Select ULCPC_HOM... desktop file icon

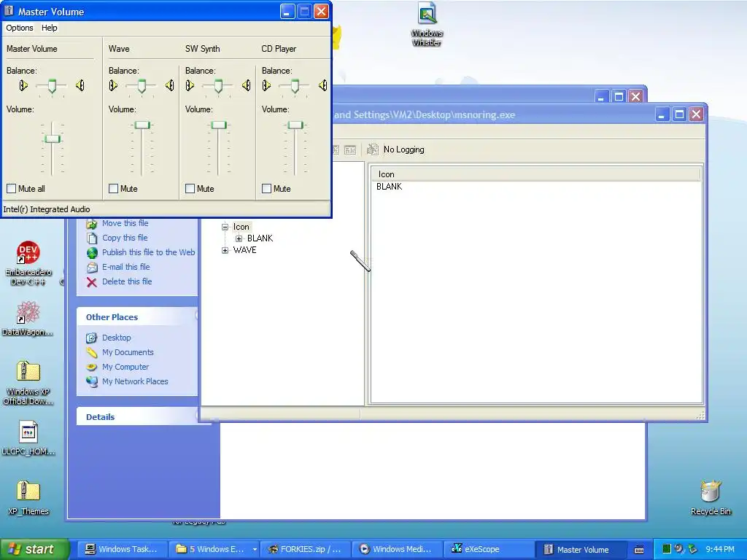[28, 438]
